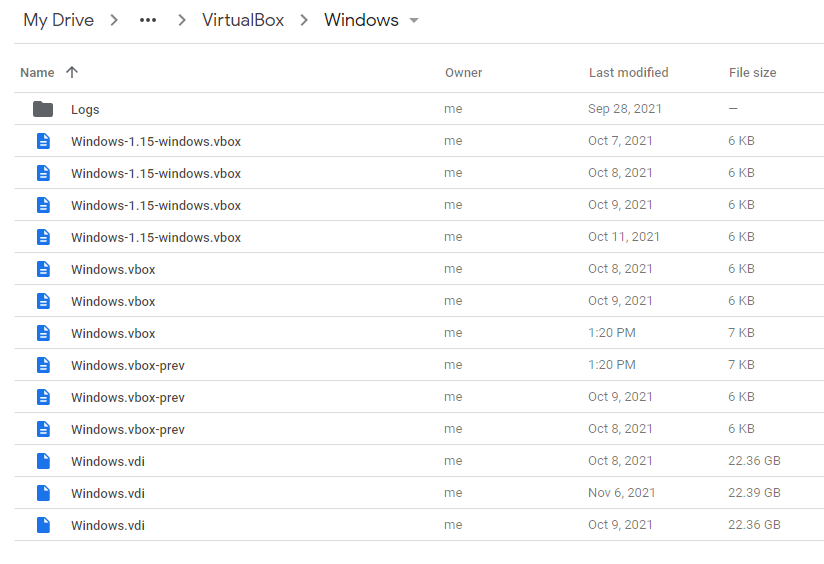Click file icon for Windows-1.15-windows.vbox dated Oct 7
The width and height of the screenshot is (824, 564).
click(x=43, y=141)
